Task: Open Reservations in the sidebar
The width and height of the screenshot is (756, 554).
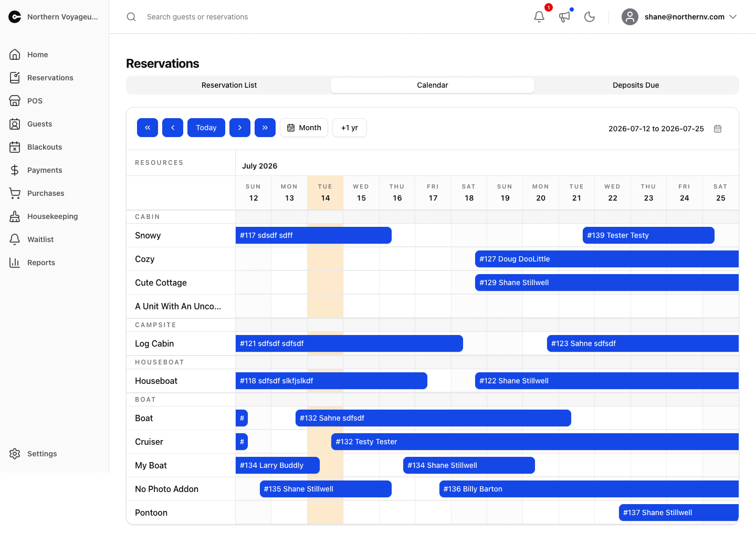Action: pos(55,78)
